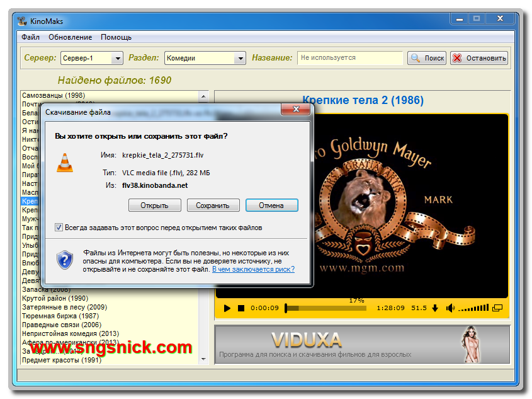Click the blue shield question icon
Screen dimensions: 532x399
[65, 260]
